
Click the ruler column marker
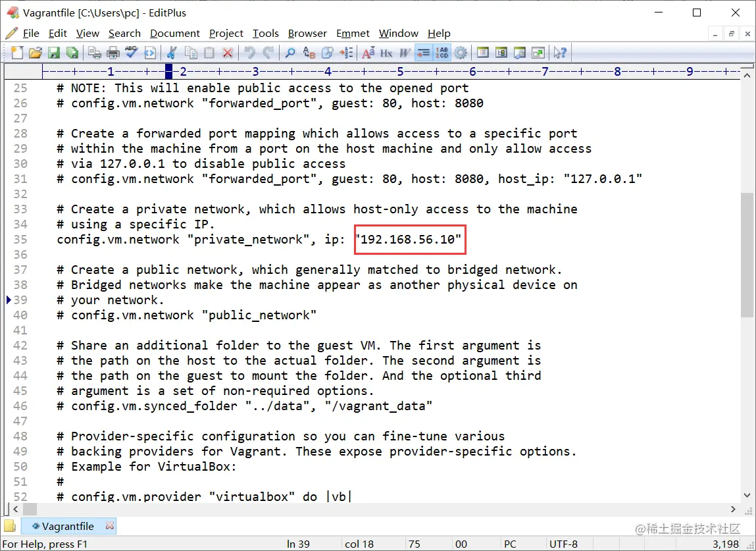coord(168,71)
